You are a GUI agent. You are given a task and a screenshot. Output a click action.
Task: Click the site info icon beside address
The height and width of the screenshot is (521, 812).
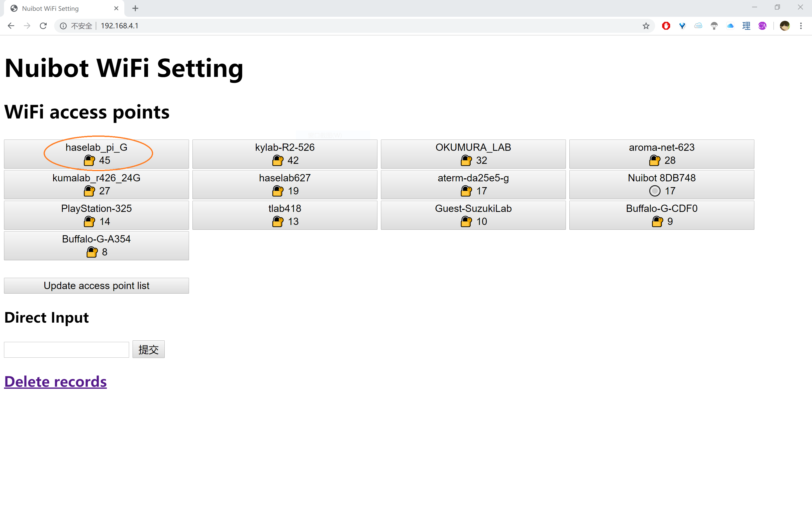pyautogui.click(x=63, y=26)
